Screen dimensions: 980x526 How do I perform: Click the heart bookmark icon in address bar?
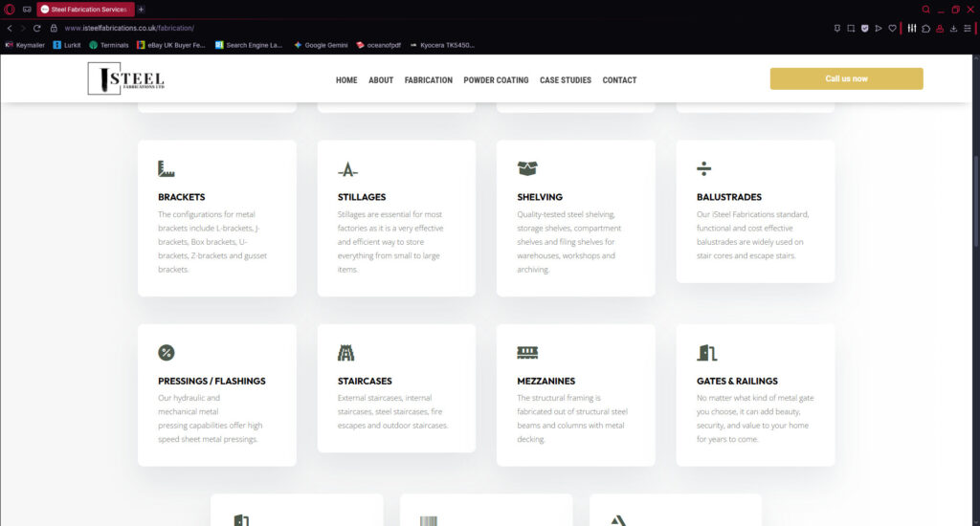click(892, 28)
